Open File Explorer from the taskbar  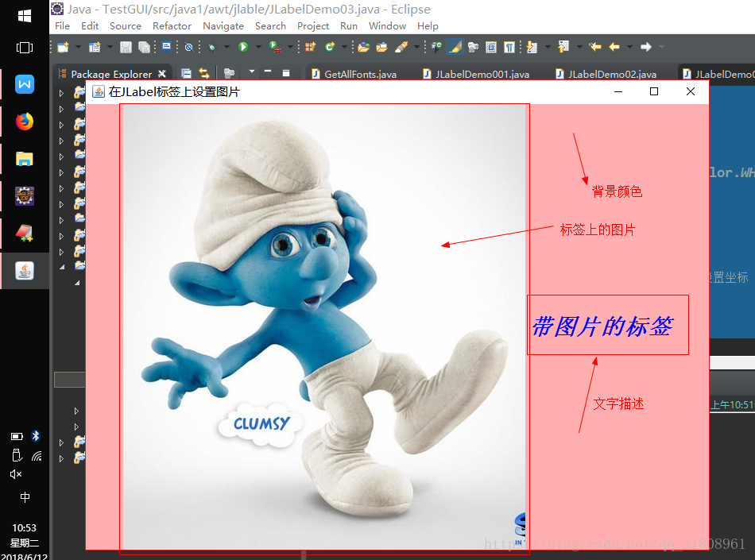click(x=25, y=159)
